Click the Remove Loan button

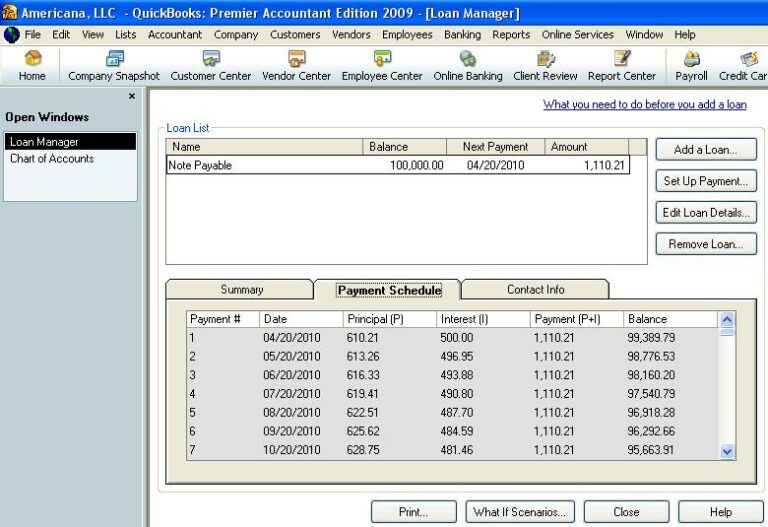pyautogui.click(x=706, y=244)
